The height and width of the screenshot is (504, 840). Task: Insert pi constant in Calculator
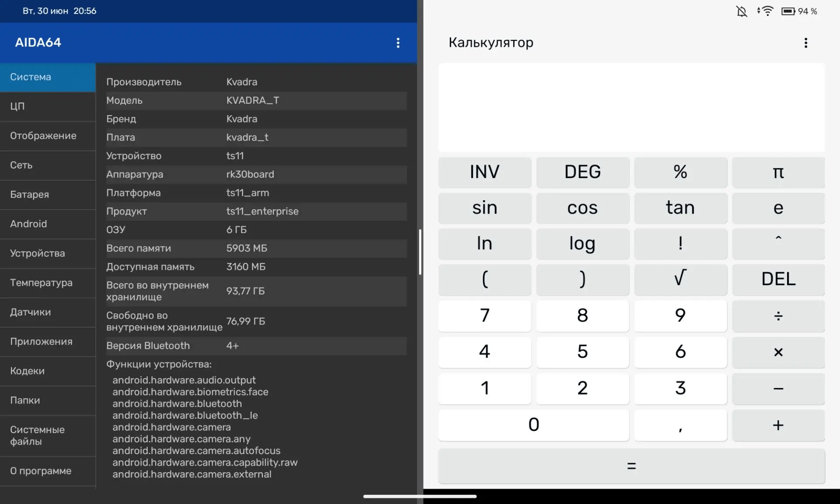tap(778, 172)
